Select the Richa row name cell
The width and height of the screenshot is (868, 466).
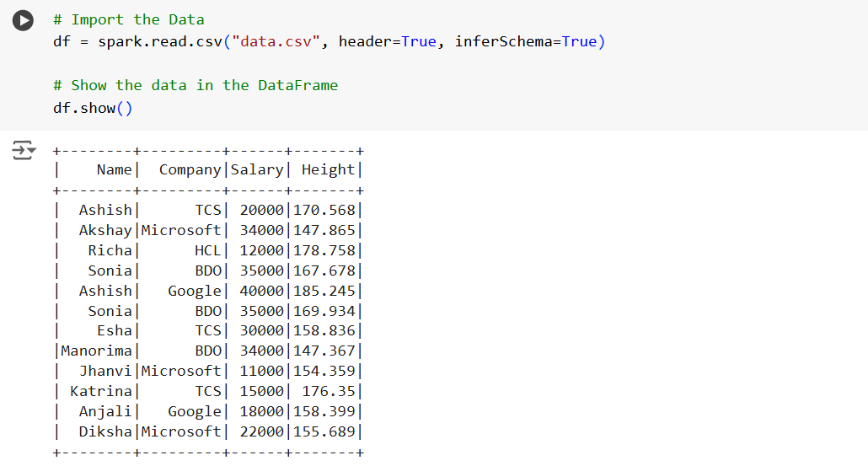[110, 250]
